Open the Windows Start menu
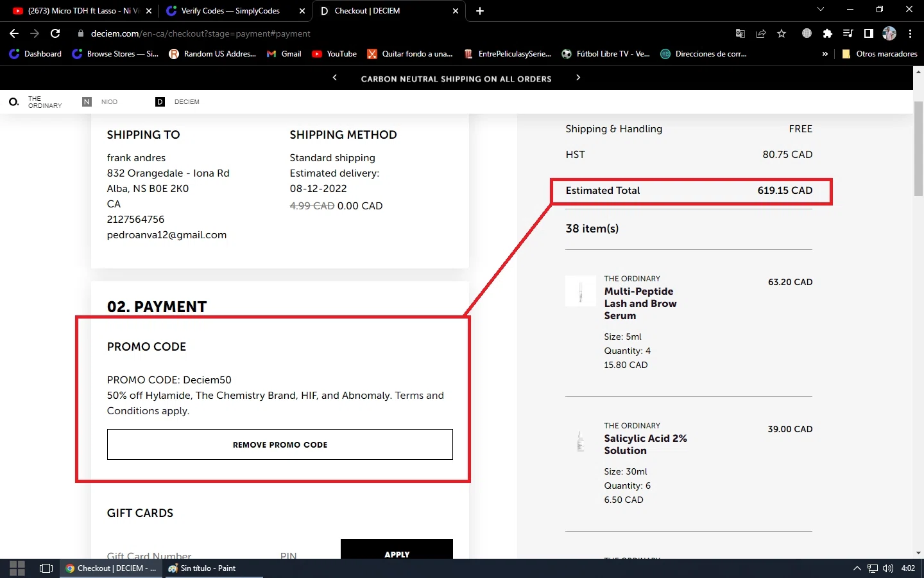924x578 pixels. pyautogui.click(x=17, y=568)
